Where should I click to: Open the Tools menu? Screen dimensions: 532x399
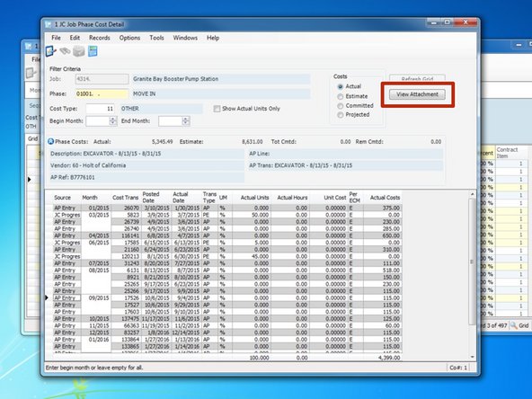click(x=156, y=38)
